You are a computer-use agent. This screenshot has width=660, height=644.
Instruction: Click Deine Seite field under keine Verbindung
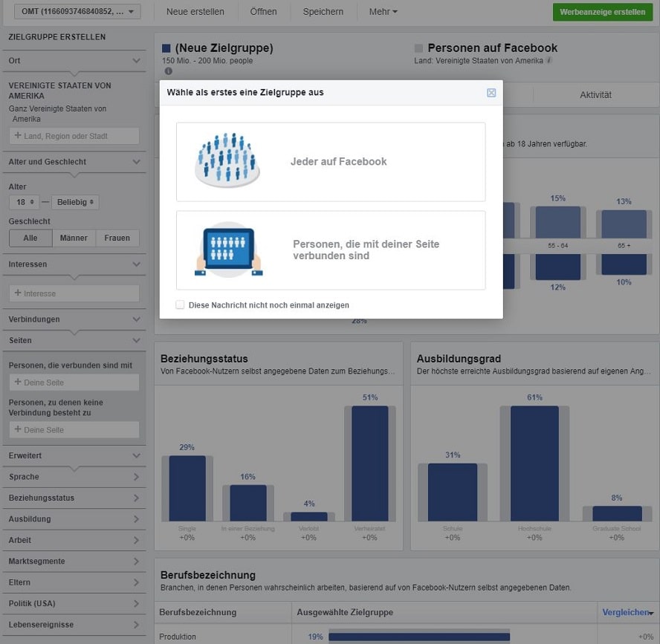(x=74, y=429)
